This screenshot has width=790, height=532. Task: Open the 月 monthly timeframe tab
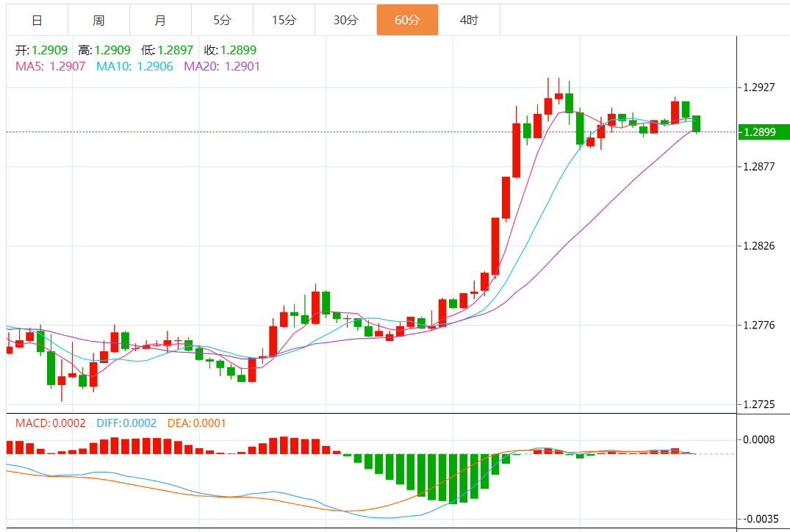point(160,20)
